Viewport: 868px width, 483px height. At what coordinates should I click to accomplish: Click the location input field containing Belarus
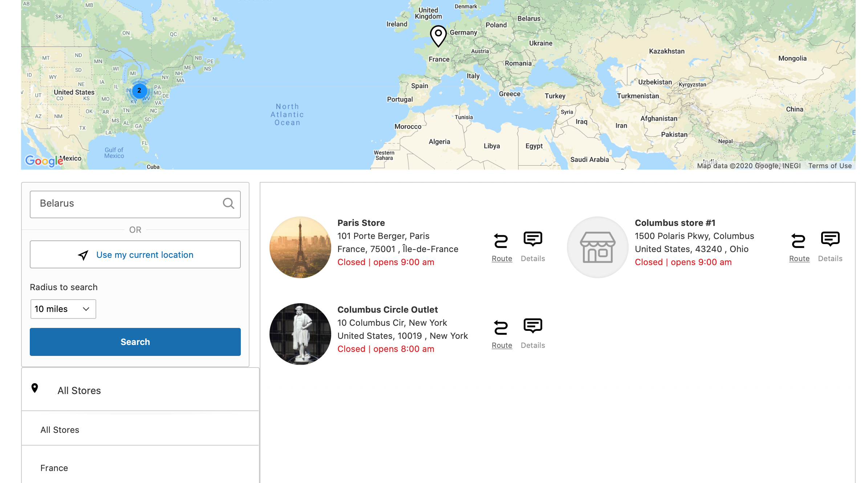[x=135, y=204]
